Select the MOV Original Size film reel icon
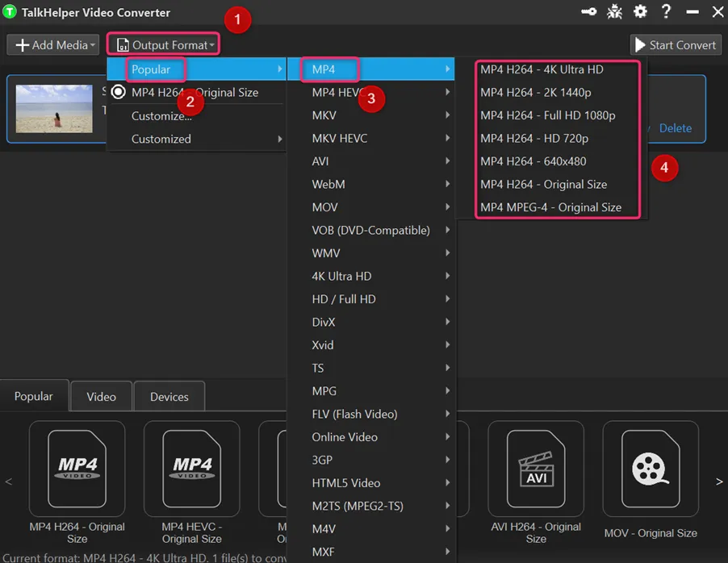 point(651,469)
